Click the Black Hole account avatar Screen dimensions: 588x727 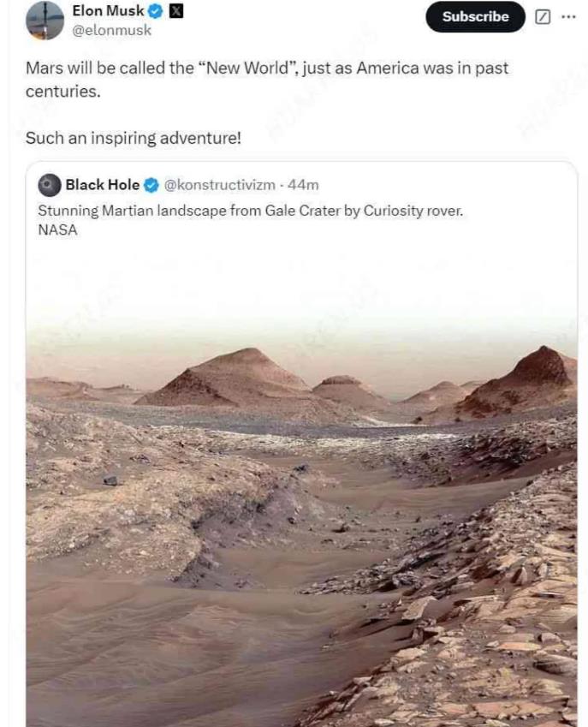(x=50, y=185)
